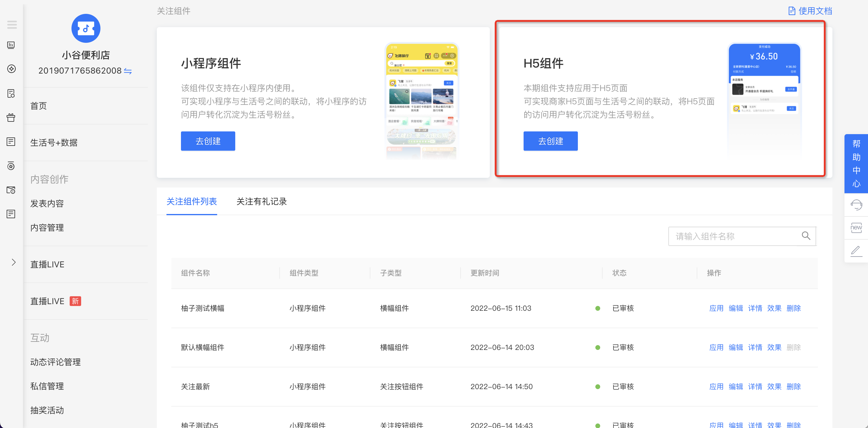Screen dimensions: 868x428
Task: Select the 关注组件列表 tab
Action: pyautogui.click(x=192, y=201)
